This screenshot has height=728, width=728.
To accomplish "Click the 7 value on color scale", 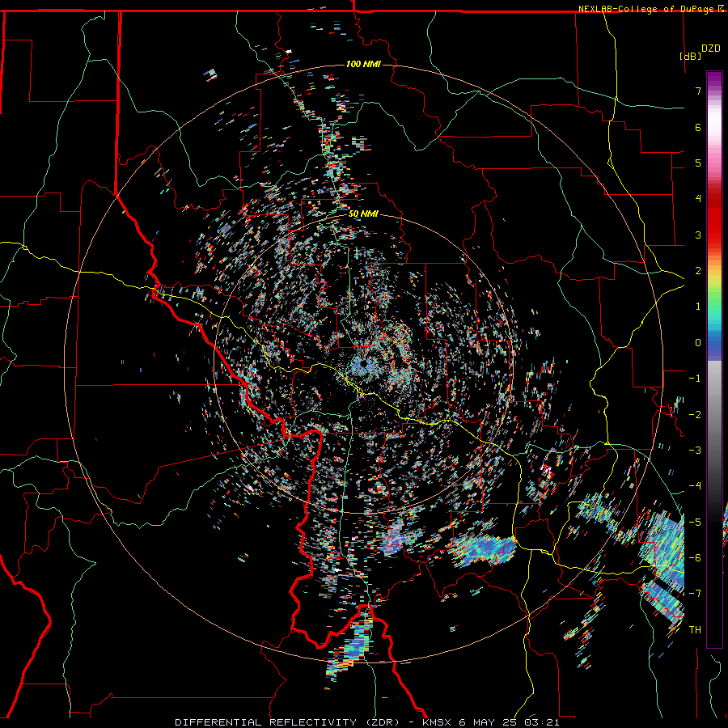I will pyautogui.click(x=698, y=91).
